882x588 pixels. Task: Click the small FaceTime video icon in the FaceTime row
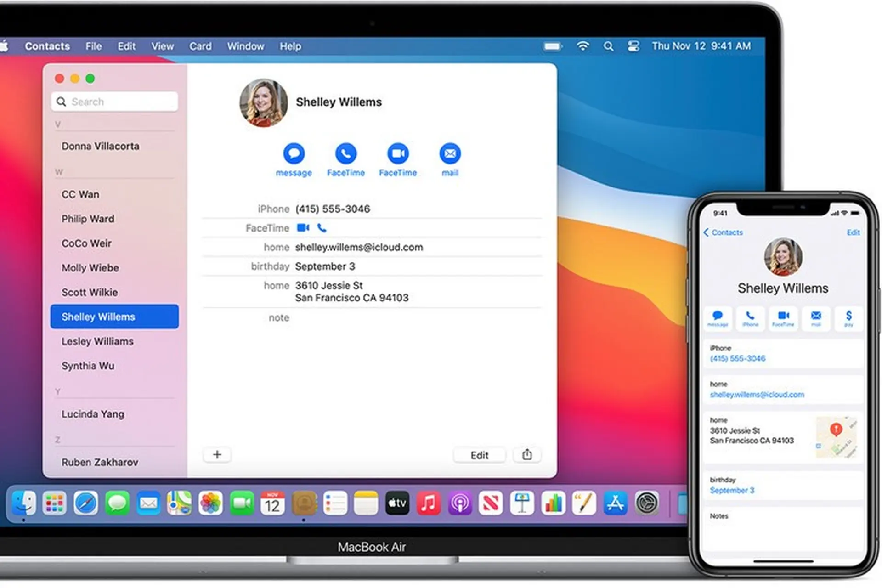coord(303,228)
